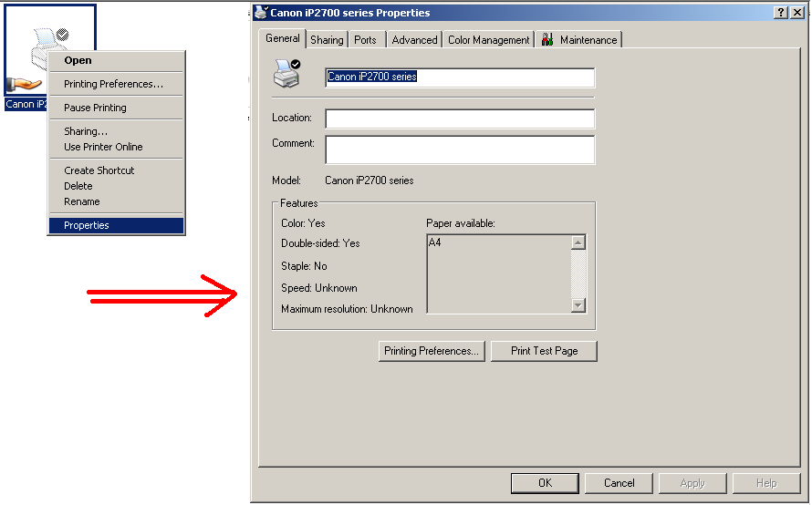This screenshot has width=812, height=505.
Task: Choose Create Shortcut in context menu
Action: point(117,170)
